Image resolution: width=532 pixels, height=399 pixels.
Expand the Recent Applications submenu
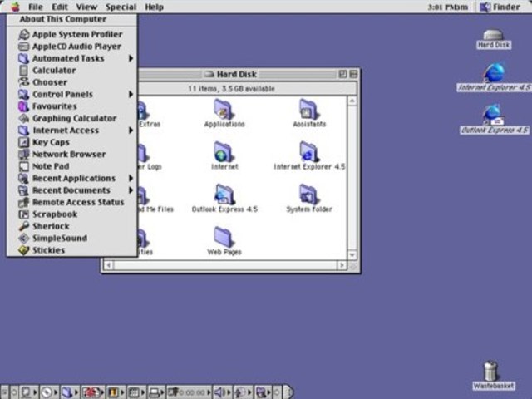[x=72, y=178]
